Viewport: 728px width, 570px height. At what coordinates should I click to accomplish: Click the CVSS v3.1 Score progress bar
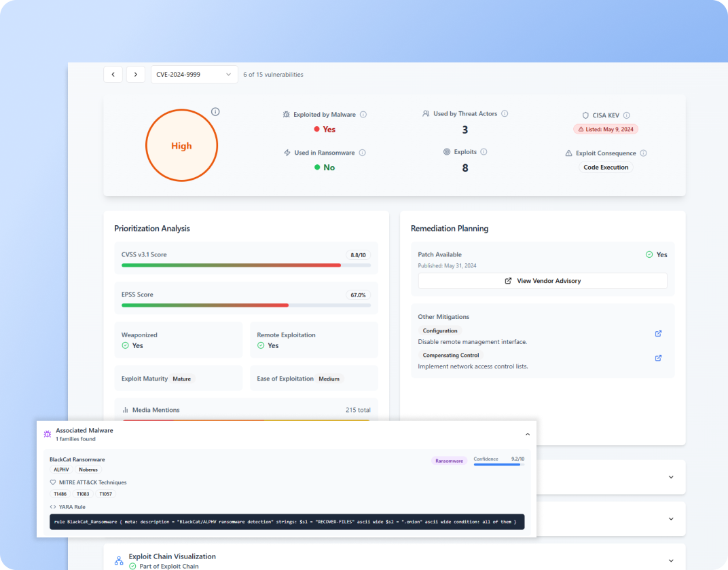(x=246, y=265)
